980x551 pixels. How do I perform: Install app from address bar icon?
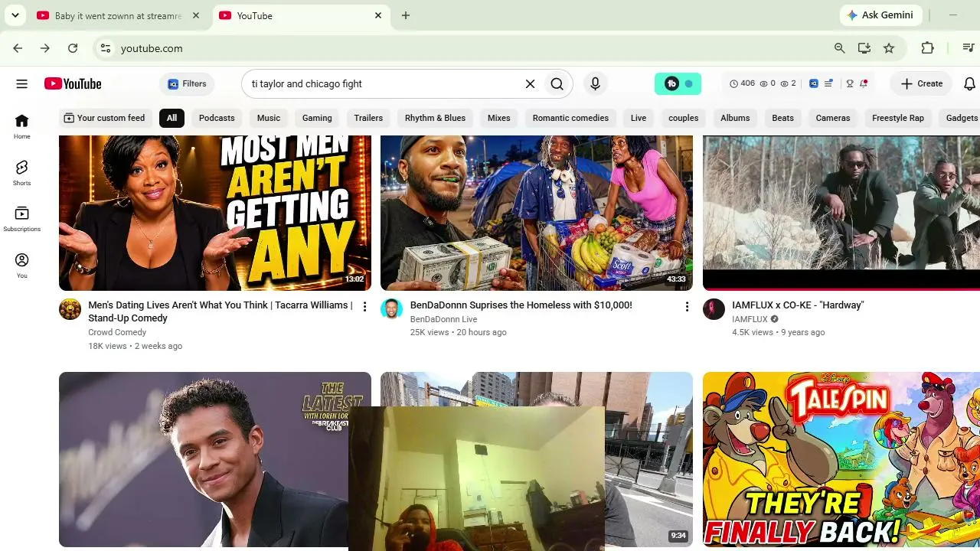[864, 48]
